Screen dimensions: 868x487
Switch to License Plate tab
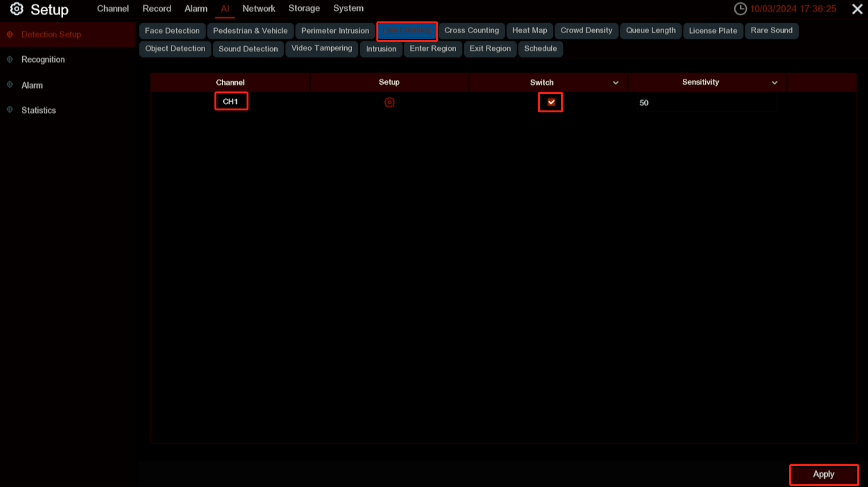coord(713,31)
